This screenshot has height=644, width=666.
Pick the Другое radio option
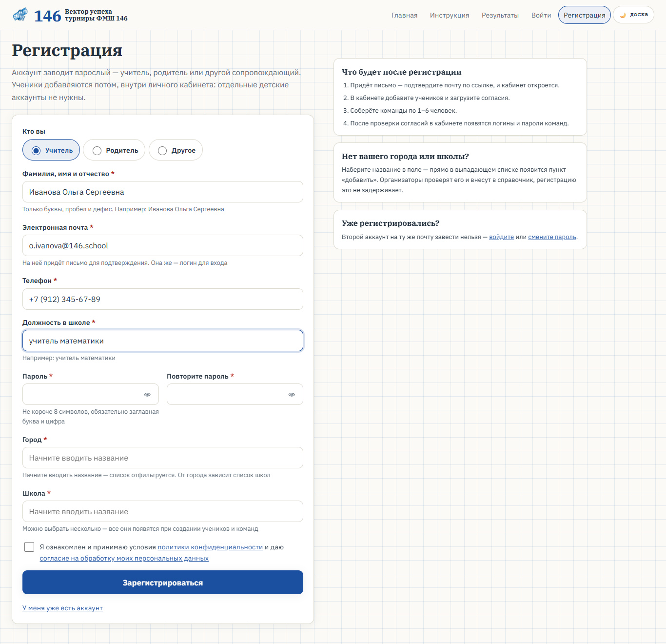click(176, 150)
